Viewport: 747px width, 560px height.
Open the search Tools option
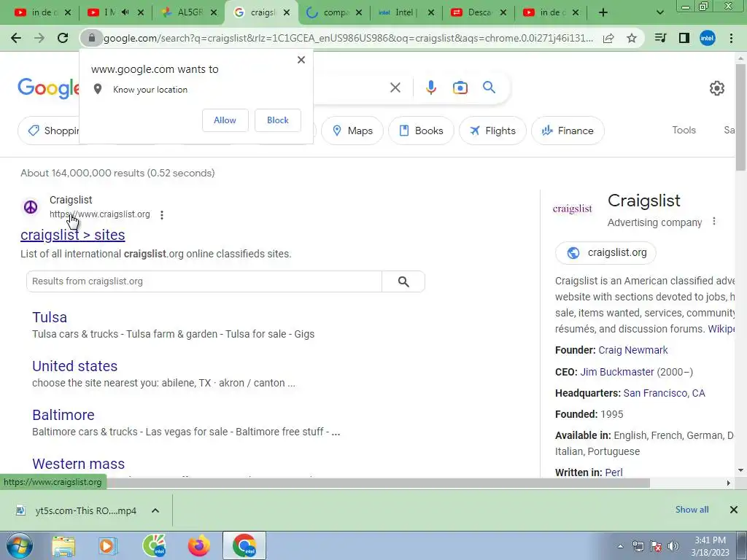(684, 130)
